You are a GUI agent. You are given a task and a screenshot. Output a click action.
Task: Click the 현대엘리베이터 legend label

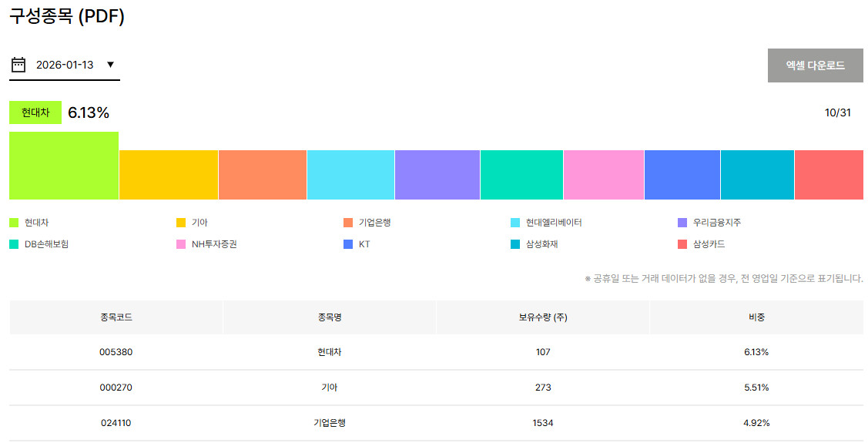[x=554, y=223]
